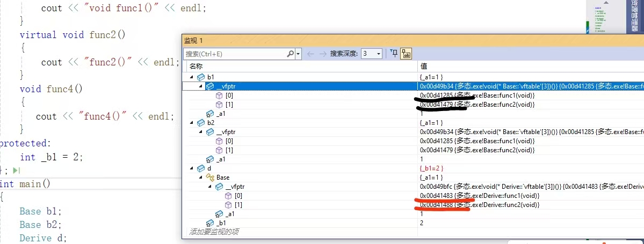Click code line 'int main()'
Screen dimensions: 644x244
click(x=25, y=184)
